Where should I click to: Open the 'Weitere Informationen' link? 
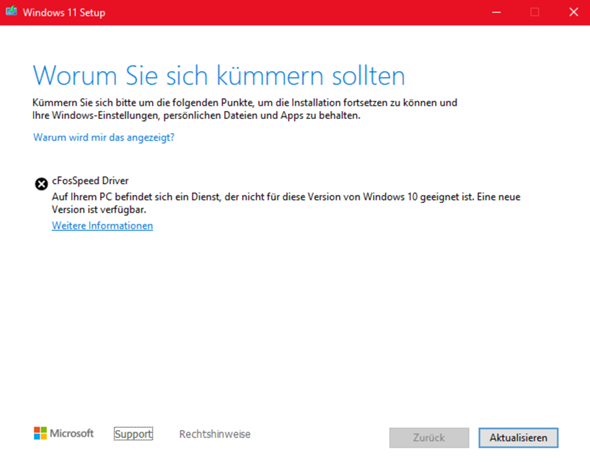pos(102,226)
